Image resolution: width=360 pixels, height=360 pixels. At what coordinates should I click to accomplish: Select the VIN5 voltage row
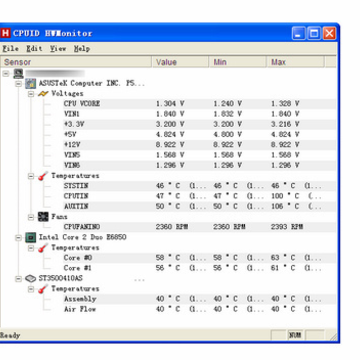199,155
